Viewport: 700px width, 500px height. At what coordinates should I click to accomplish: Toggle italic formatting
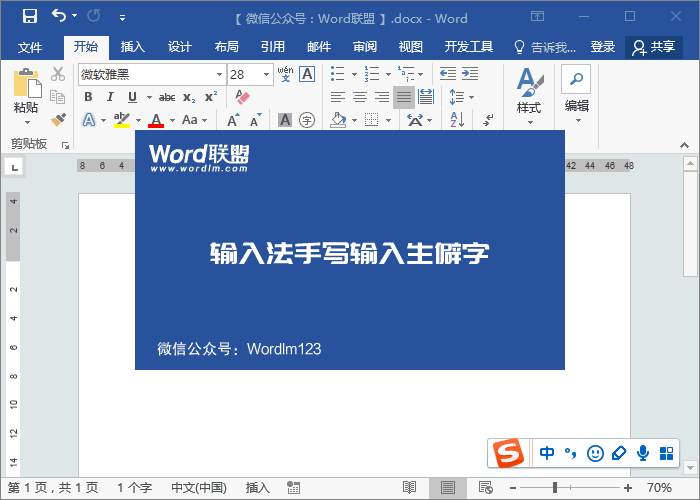[110, 97]
